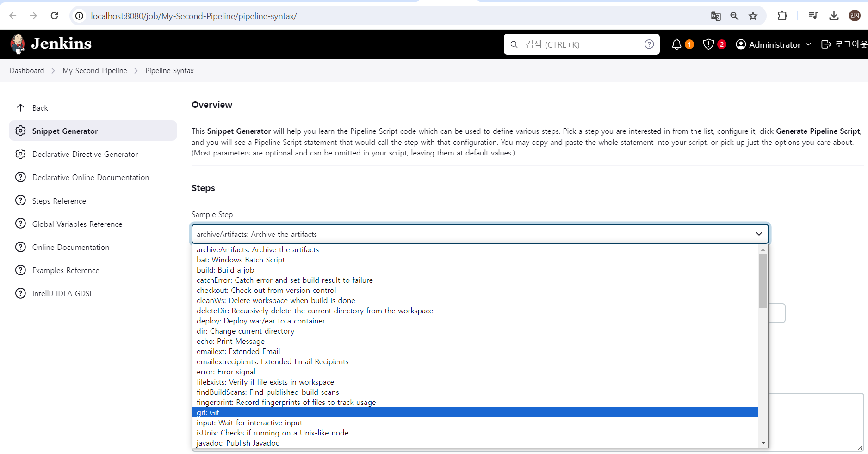The width and height of the screenshot is (868, 454).
Task: Open site information icon in address bar
Action: 80,16
